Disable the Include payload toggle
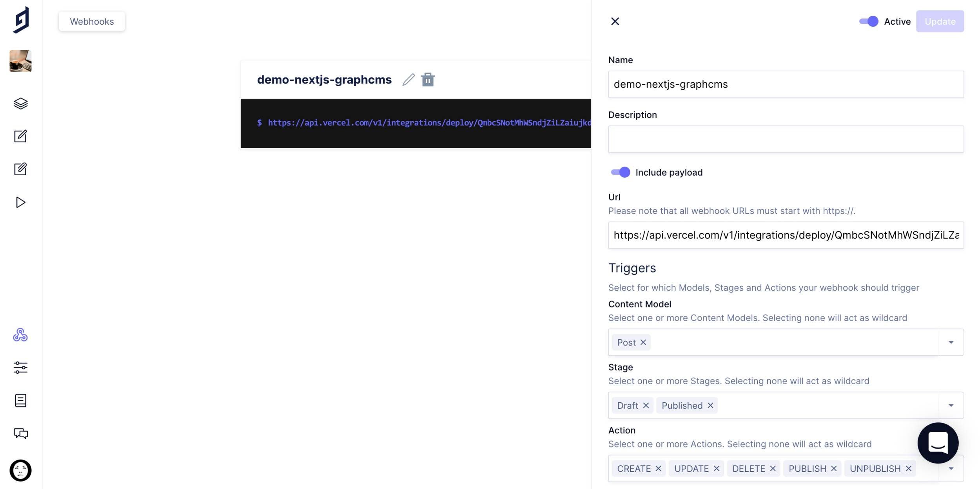This screenshot has height=489, width=980. point(620,173)
